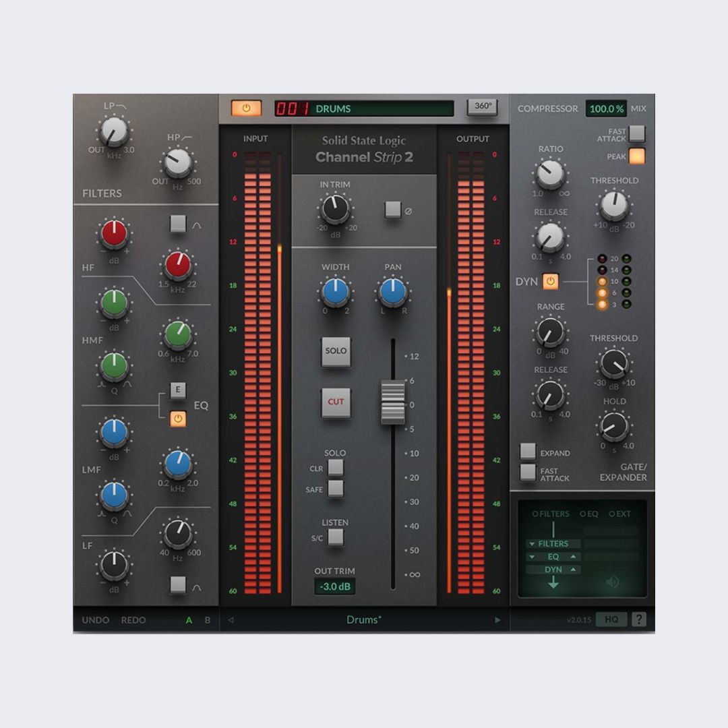Viewport: 728px width, 728px height.
Task: Click the compressor THRESHOLD knob
Action: coord(614,206)
